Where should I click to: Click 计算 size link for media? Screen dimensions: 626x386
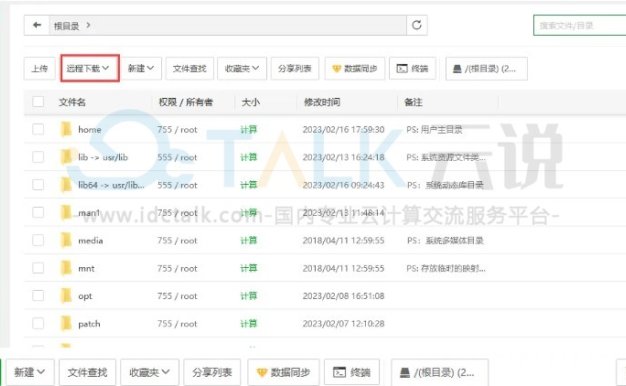[248, 240]
